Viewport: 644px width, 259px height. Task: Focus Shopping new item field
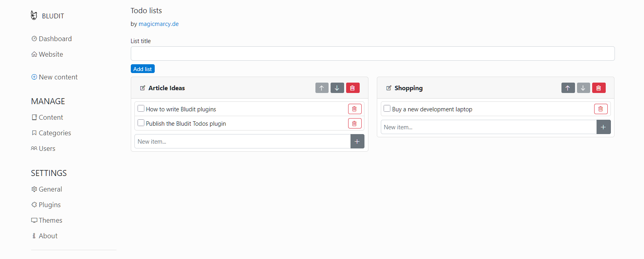(x=488, y=127)
